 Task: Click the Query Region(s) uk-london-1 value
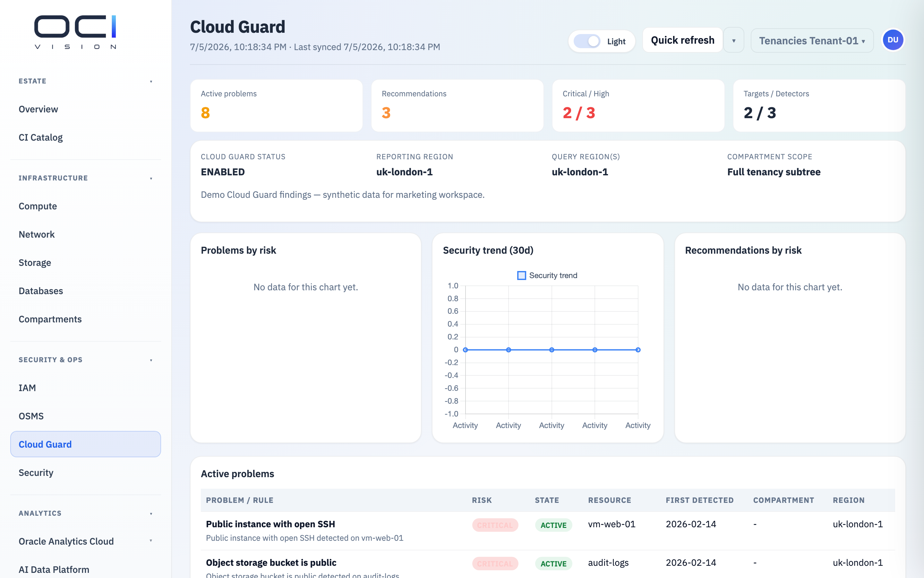pos(580,172)
